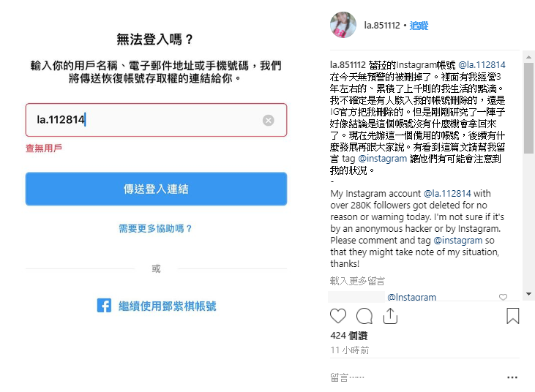The height and width of the screenshot is (392, 535).
Task: Click the 傳送登入連結 button
Action: [x=157, y=189]
